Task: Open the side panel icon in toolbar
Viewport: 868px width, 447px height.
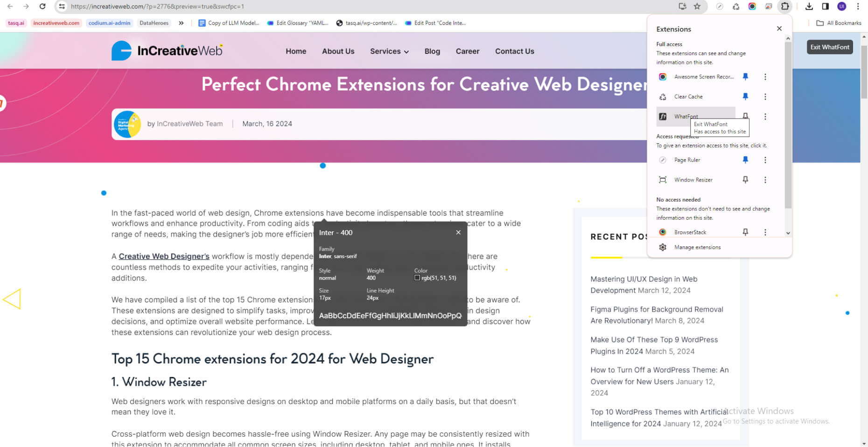Action: 825,7
